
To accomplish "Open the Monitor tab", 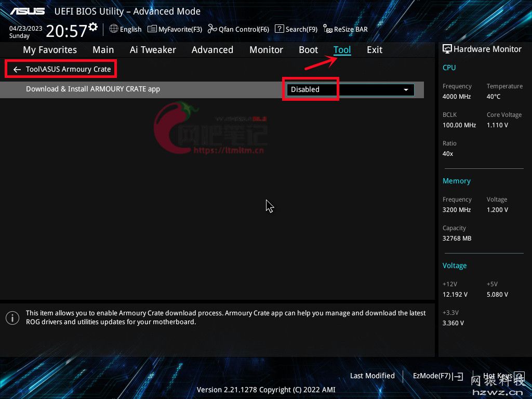I will pyautogui.click(x=266, y=50).
